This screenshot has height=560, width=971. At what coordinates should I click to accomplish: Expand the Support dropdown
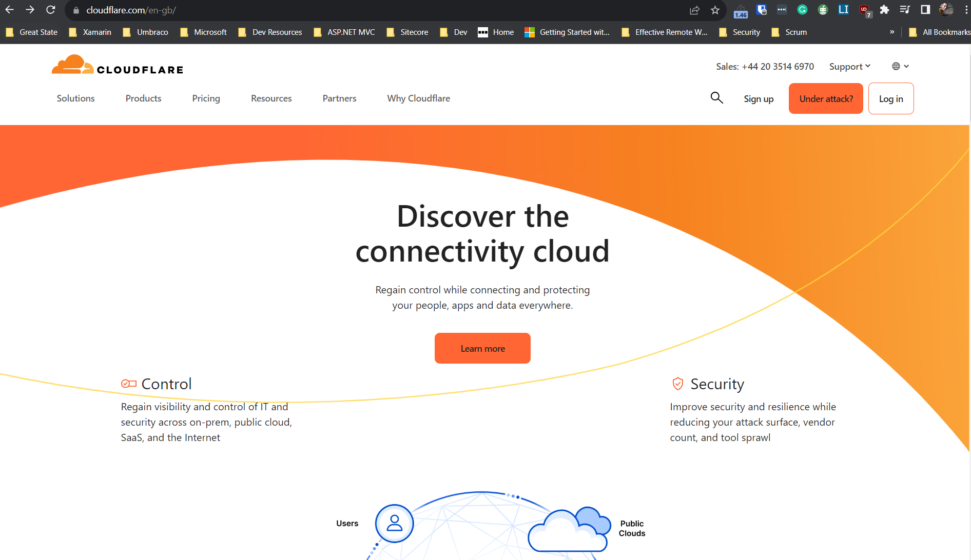(x=850, y=66)
